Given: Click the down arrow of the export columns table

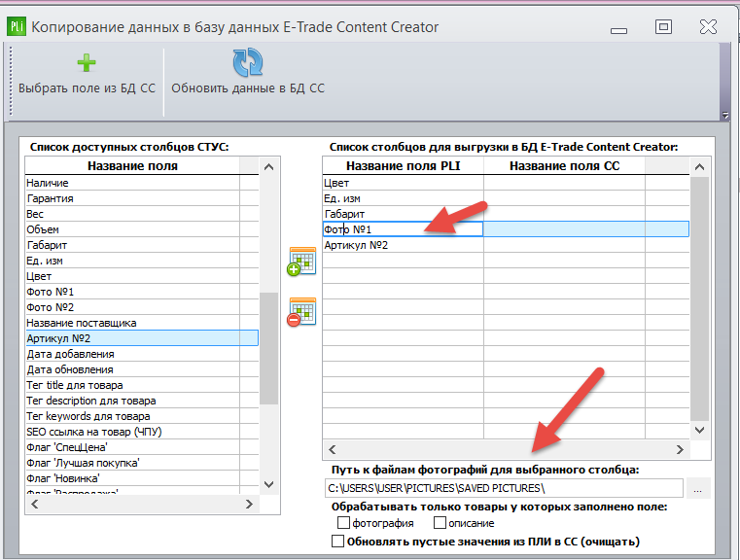Looking at the screenshot, I should click(700, 430).
